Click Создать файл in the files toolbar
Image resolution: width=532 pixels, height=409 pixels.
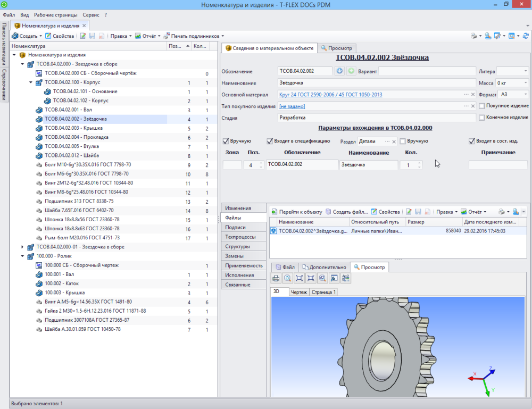(x=346, y=212)
